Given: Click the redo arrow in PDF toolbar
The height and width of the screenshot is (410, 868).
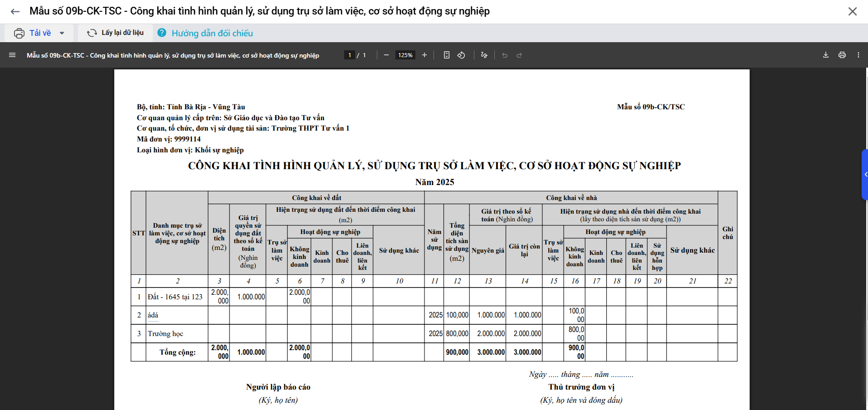Looking at the screenshot, I should coord(519,55).
